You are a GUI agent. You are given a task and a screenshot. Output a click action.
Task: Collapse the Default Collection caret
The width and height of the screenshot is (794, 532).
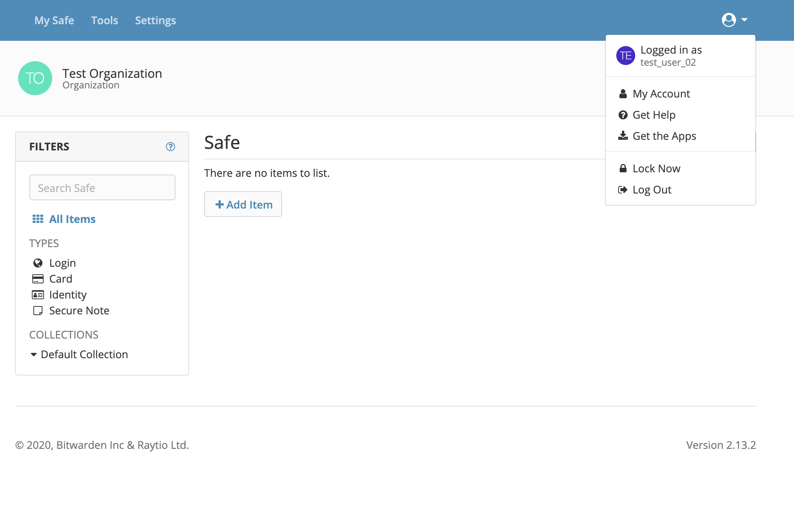click(x=34, y=354)
